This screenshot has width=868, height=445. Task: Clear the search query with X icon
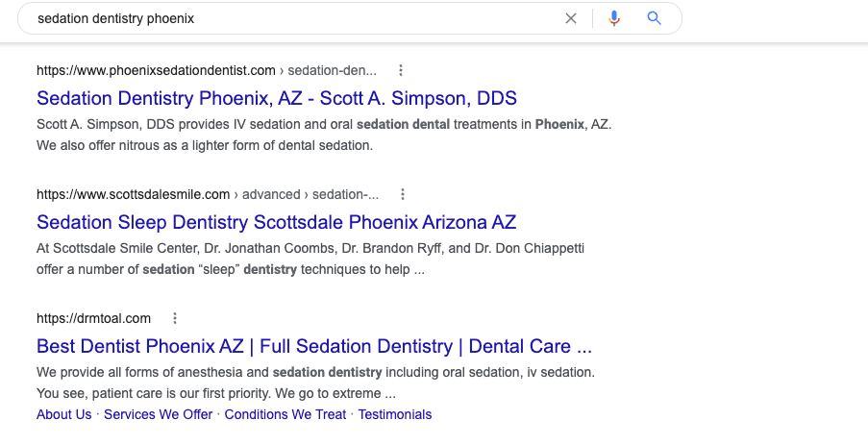[571, 18]
